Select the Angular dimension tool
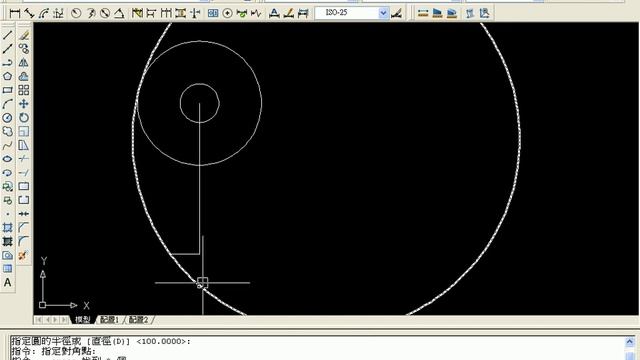This screenshot has height=360, width=640. [x=119, y=13]
